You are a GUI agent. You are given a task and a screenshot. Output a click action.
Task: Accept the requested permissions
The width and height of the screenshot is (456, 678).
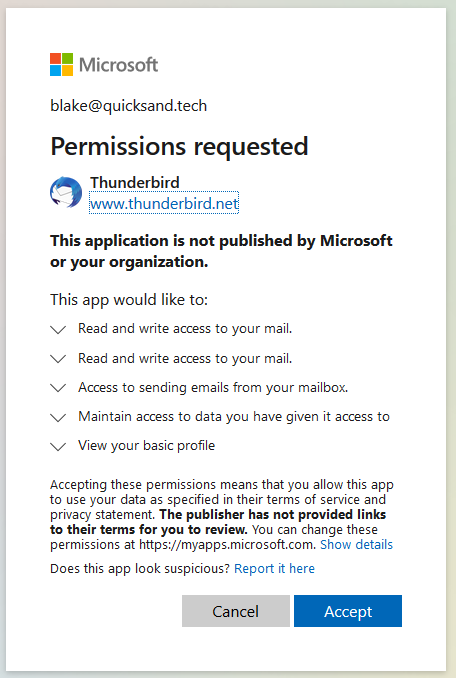coord(348,611)
